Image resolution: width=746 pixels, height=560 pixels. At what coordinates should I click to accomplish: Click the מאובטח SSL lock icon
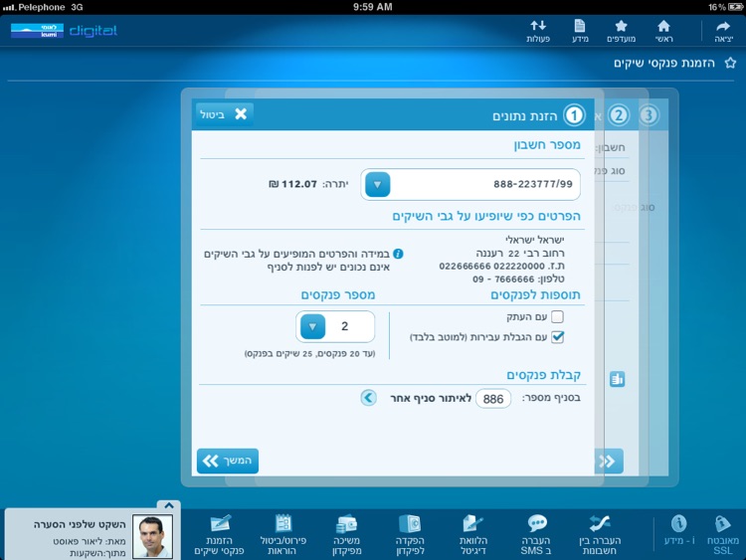pyautogui.click(x=723, y=534)
